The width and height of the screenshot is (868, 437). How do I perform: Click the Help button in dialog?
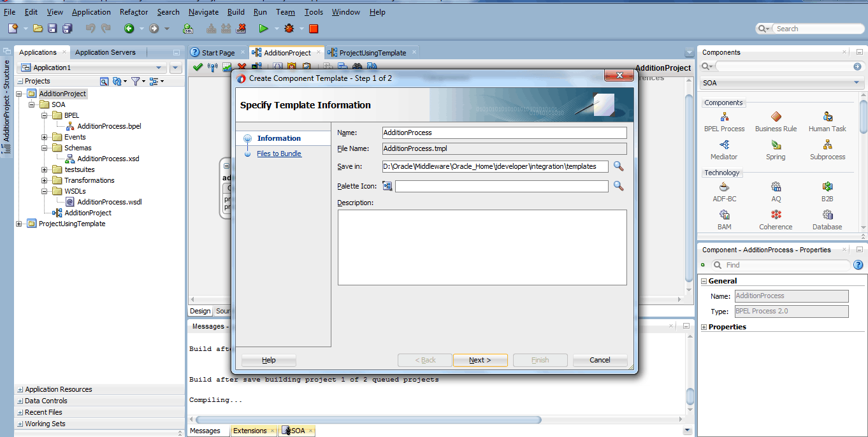[269, 360]
